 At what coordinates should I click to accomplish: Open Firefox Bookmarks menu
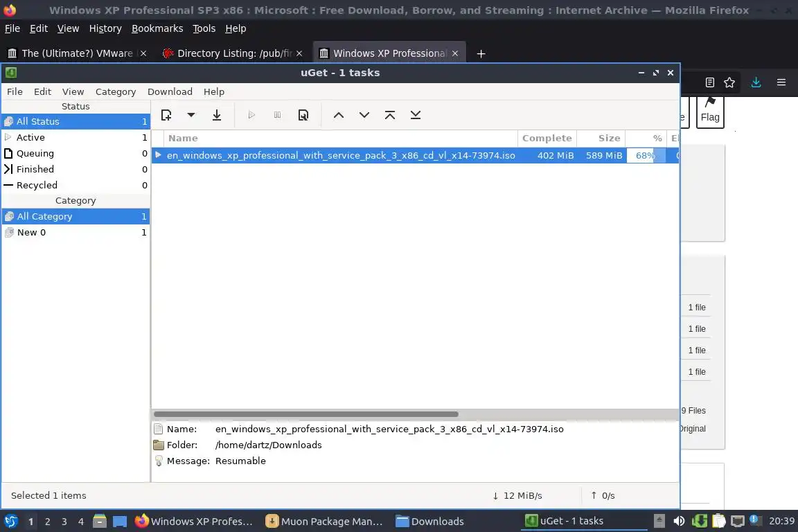[157, 28]
